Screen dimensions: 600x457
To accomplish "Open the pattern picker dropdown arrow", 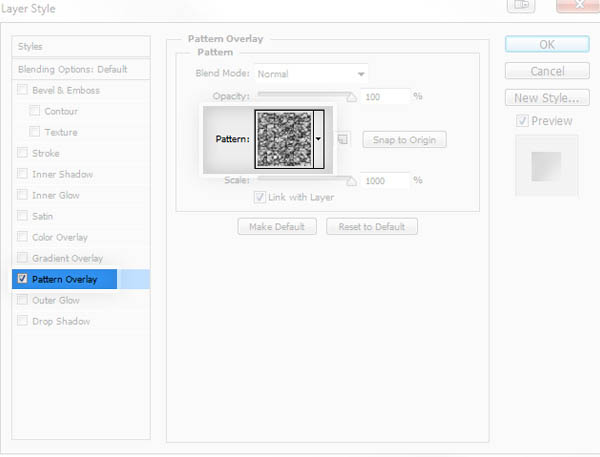I will point(318,139).
